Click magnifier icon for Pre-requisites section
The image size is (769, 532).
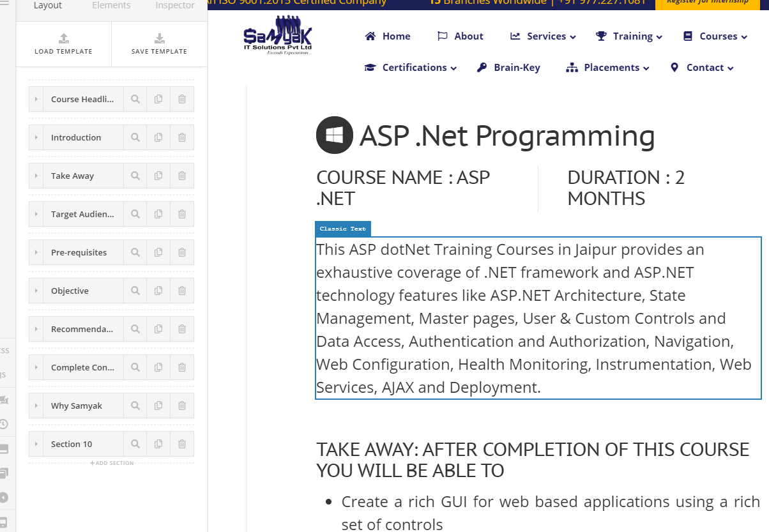[135, 252]
